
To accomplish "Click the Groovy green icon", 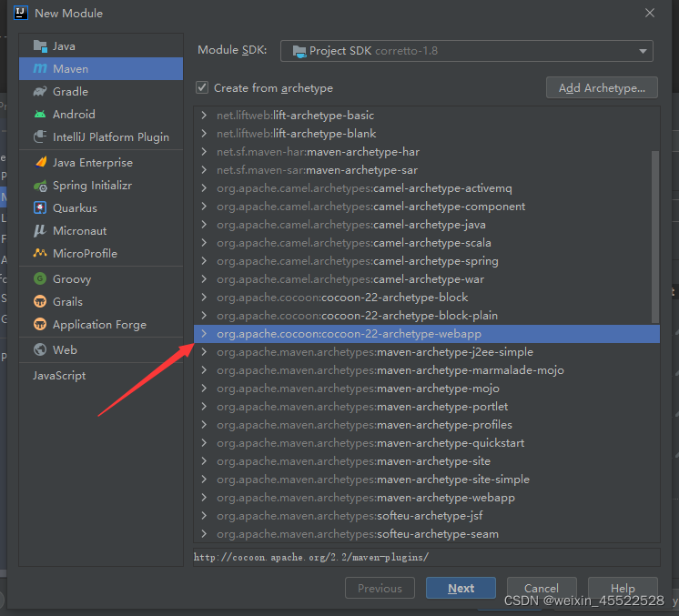I will click(40, 278).
